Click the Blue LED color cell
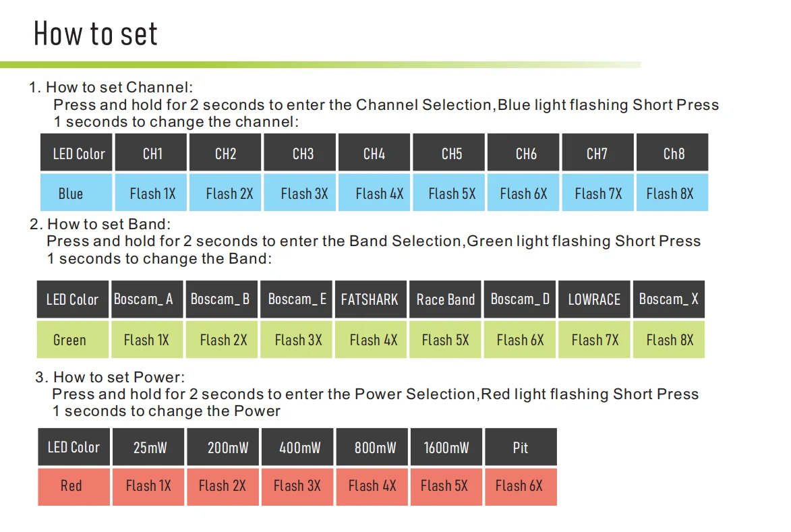Image resolution: width=791 pixels, height=532 pixels. [x=76, y=193]
